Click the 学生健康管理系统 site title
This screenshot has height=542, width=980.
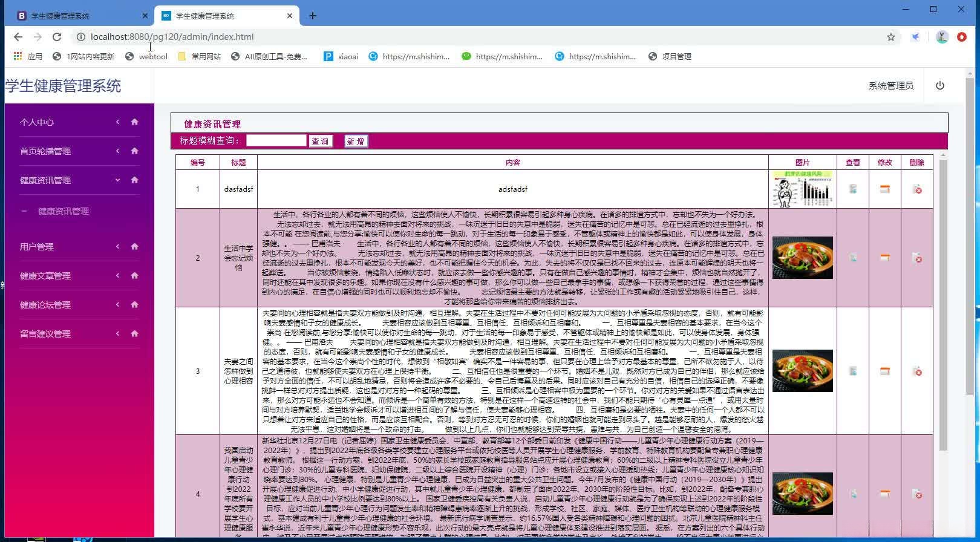[x=63, y=86]
